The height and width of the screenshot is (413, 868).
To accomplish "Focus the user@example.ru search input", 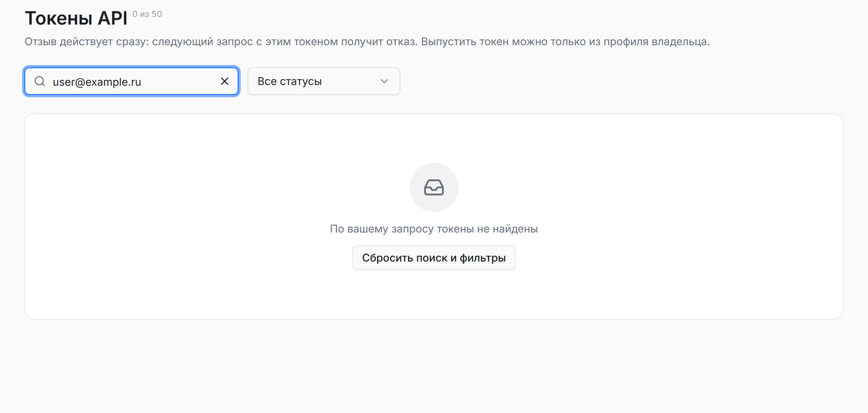I will [x=131, y=81].
